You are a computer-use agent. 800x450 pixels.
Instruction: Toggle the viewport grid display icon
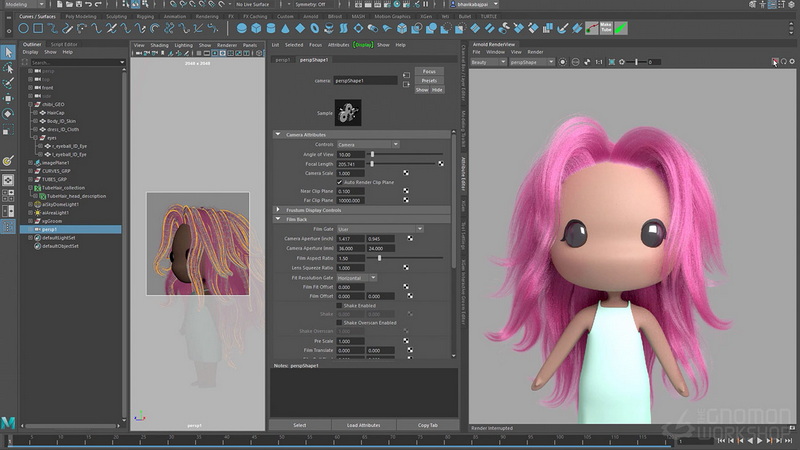[x=199, y=53]
